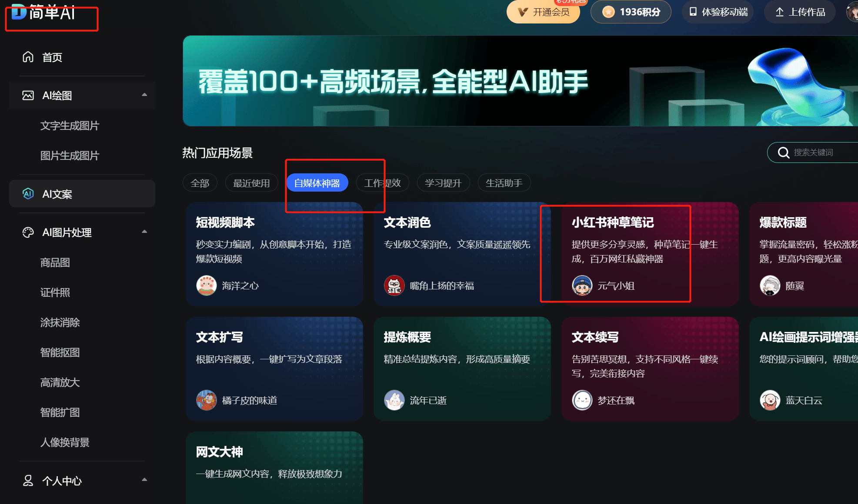
Task: Click the 简单AI logo
Action: click(43, 12)
